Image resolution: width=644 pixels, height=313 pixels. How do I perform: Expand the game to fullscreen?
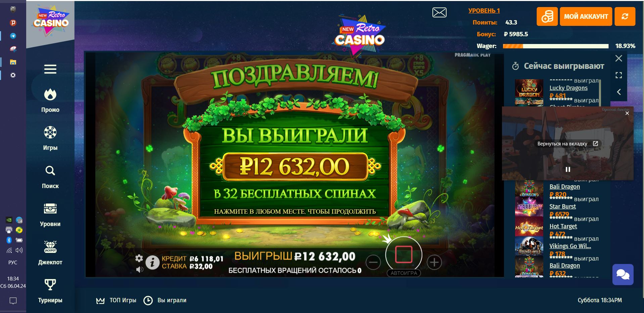pos(619,75)
